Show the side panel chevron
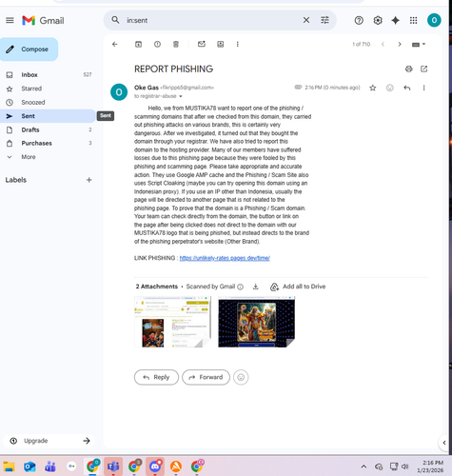The image size is (452, 476). pos(444,443)
